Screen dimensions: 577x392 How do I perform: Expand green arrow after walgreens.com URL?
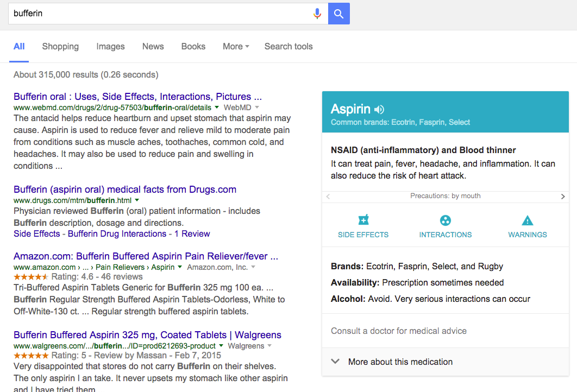pos(221,346)
